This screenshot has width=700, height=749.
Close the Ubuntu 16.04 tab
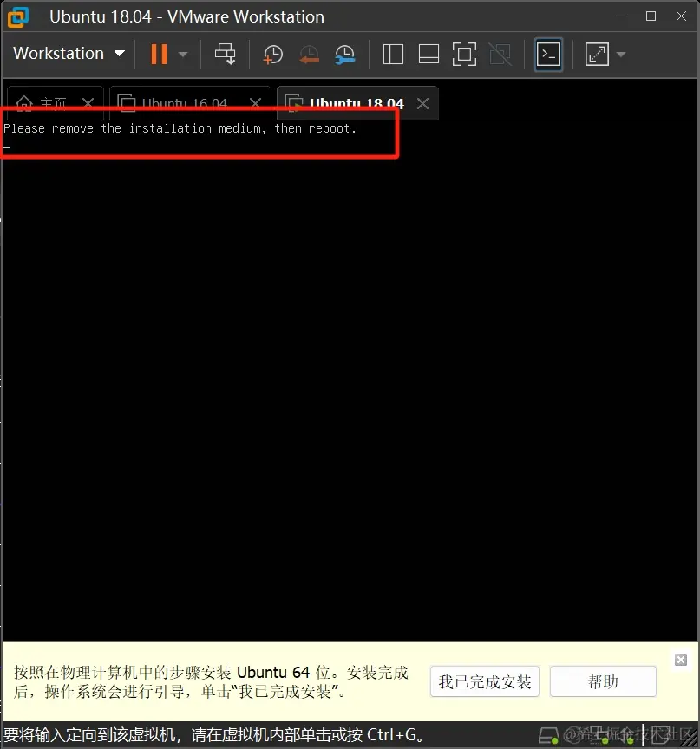256,102
